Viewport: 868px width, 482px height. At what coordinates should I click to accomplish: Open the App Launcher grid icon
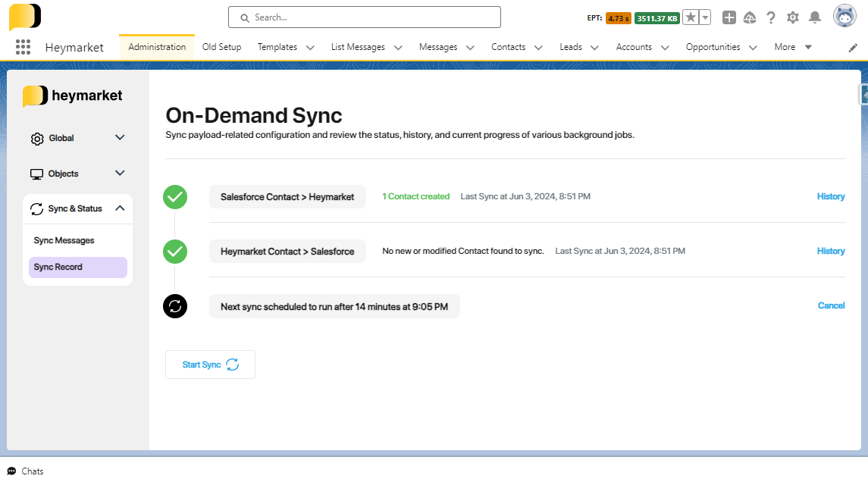click(23, 47)
